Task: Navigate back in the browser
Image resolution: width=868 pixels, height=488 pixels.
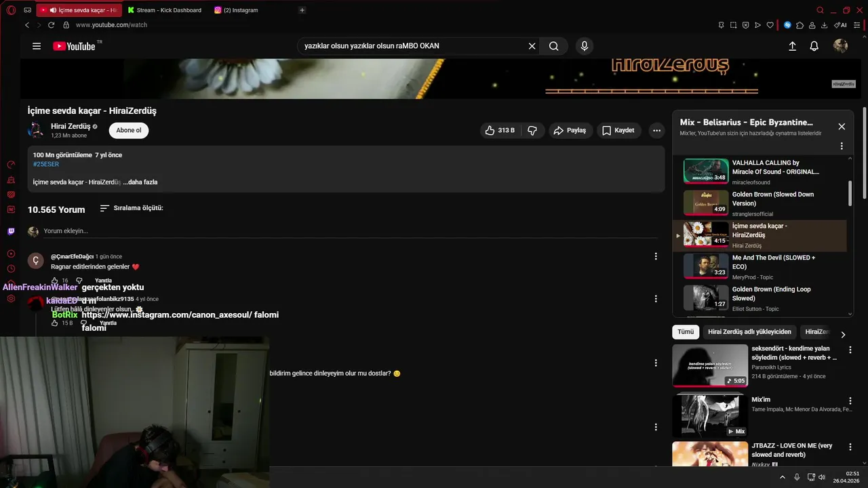Action: (x=27, y=25)
